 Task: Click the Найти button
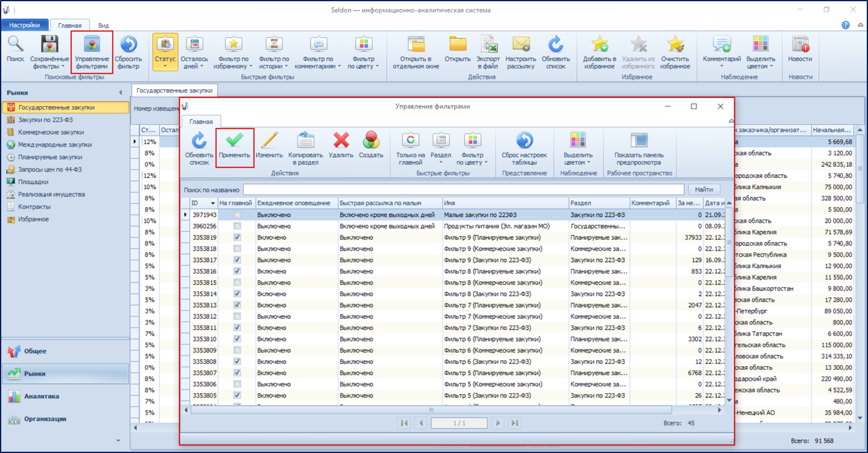click(704, 190)
